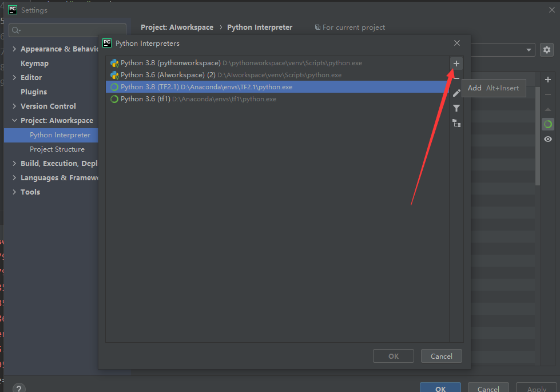The height and width of the screenshot is (392, 560).
Task: Expand the Version Control section
Action: tap(14, 106)
